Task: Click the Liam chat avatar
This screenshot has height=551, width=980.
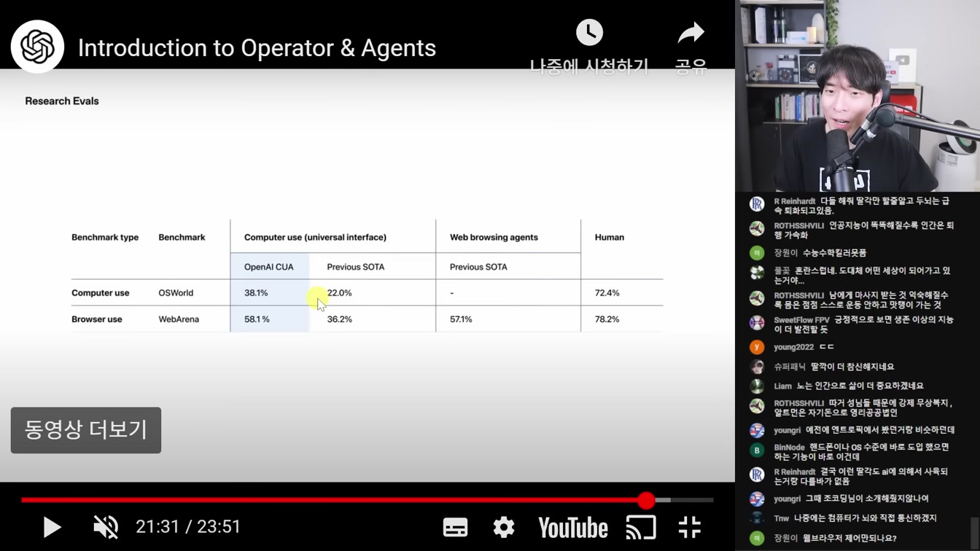Action: (757, 386)
